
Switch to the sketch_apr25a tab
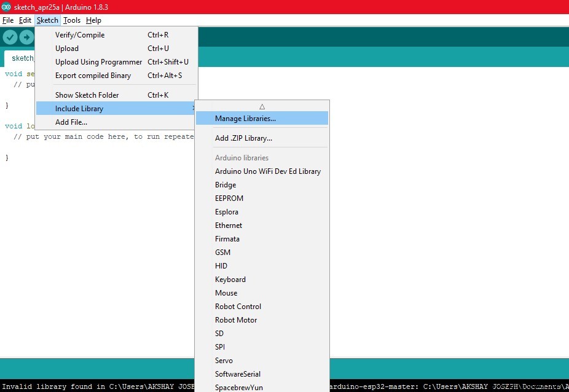click(x=23, y=58)
